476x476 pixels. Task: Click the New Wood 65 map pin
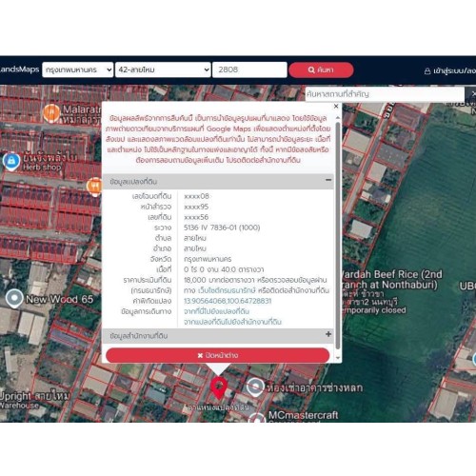pyautogui.click(x=14, y=298)
